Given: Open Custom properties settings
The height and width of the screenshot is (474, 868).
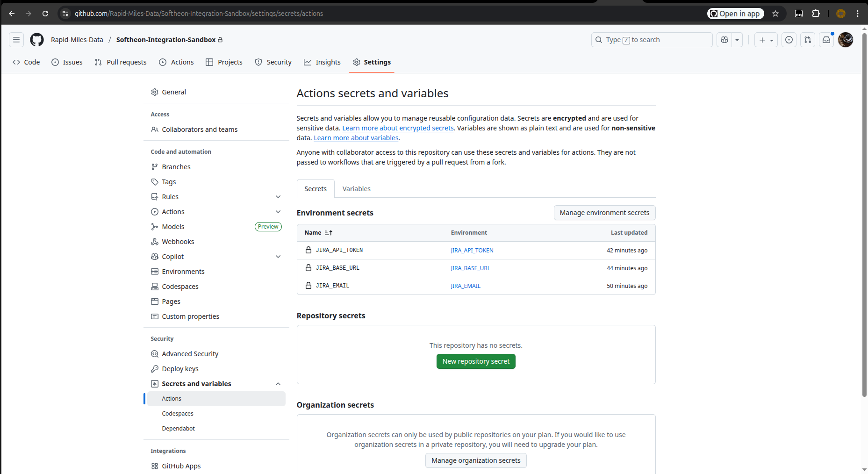Looking at the screenshot, I should pyautogui.click(x=216, y=316).
